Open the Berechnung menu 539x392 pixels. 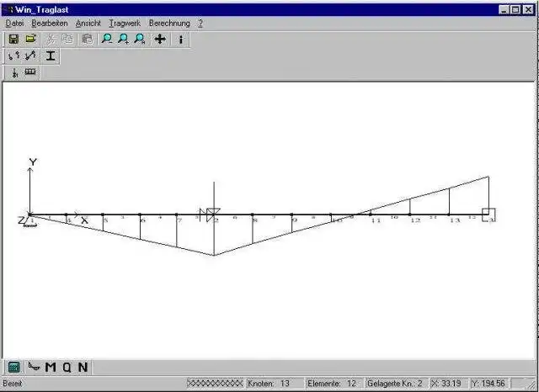tap(169, 24)
